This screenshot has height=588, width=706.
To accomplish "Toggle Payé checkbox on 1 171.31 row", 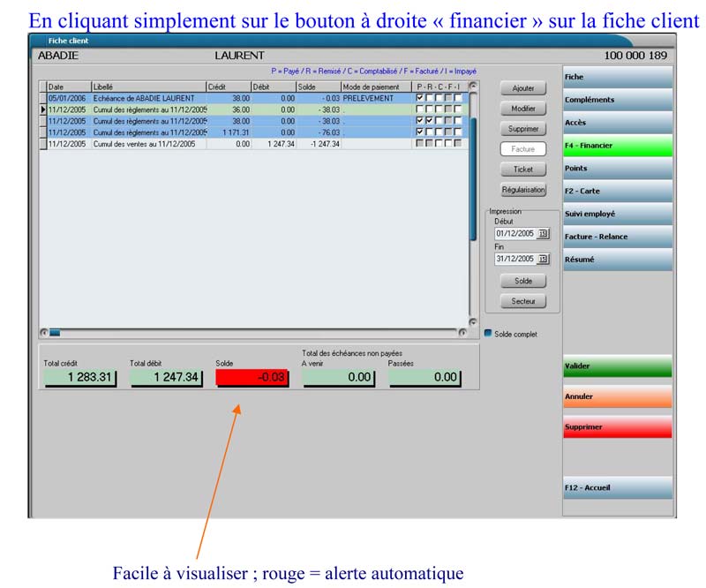I will (x=420, y=132).
